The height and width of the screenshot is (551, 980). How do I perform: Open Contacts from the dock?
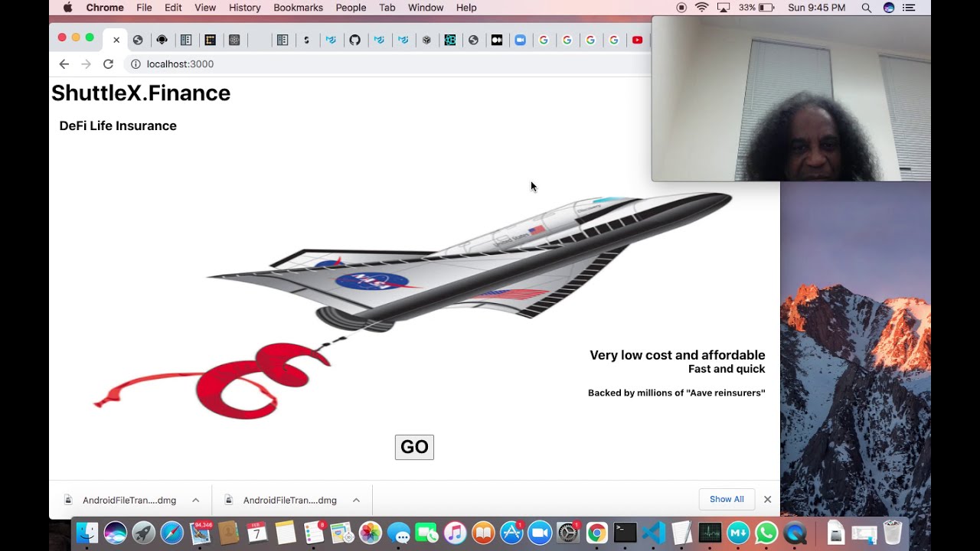(x=228, y=533)
